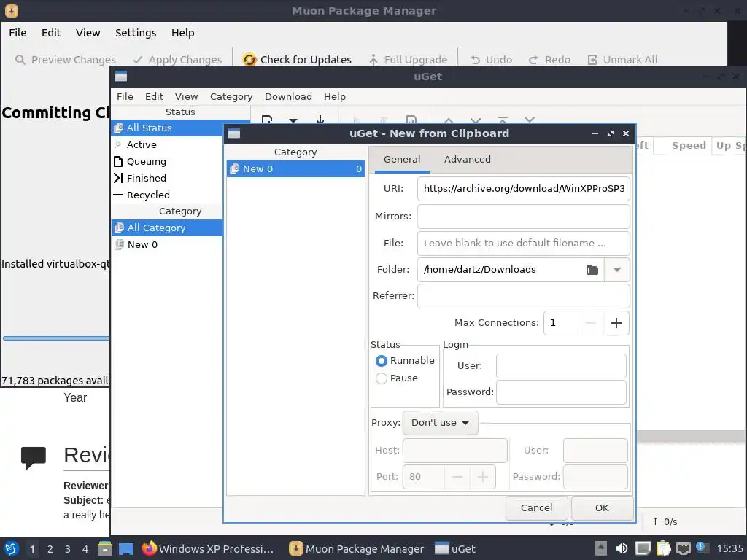Select New 0 category in dialog list
The height and width of the screenshot is (560, 747).
[x=296, y=168]
